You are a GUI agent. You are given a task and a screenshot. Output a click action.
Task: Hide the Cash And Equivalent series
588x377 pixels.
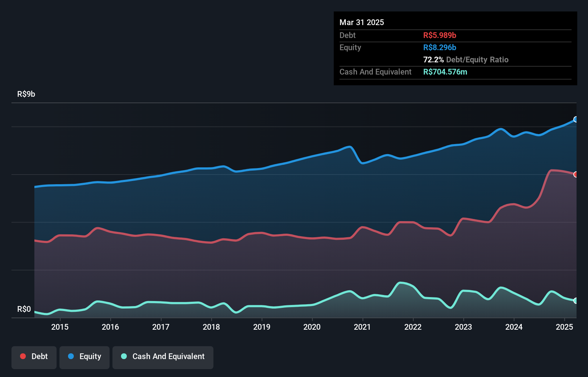click(163, 357)
